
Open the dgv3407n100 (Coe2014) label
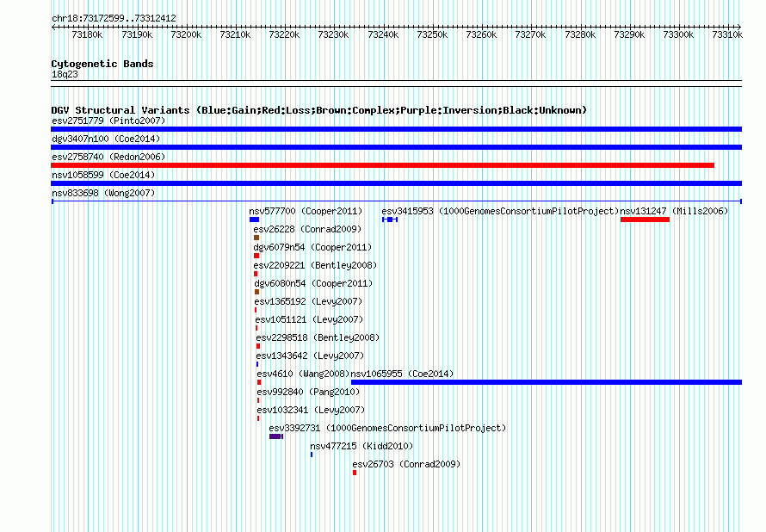pos(106,139)
